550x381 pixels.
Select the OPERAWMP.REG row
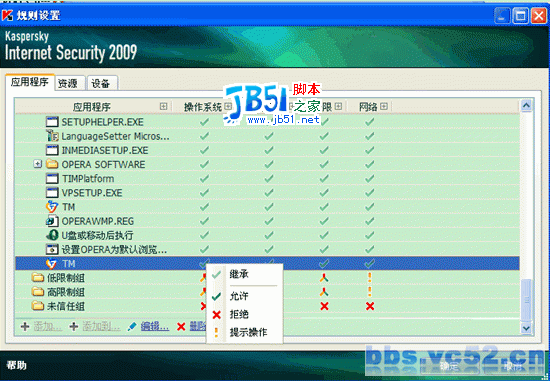(x=267, y=221)
